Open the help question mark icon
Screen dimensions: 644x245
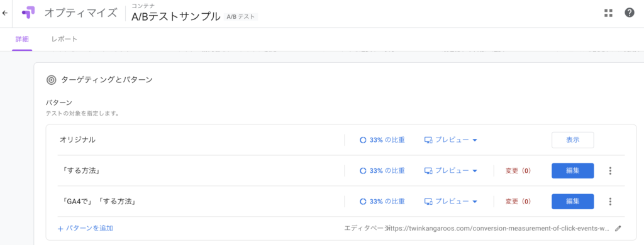click(x=629, y=13)
